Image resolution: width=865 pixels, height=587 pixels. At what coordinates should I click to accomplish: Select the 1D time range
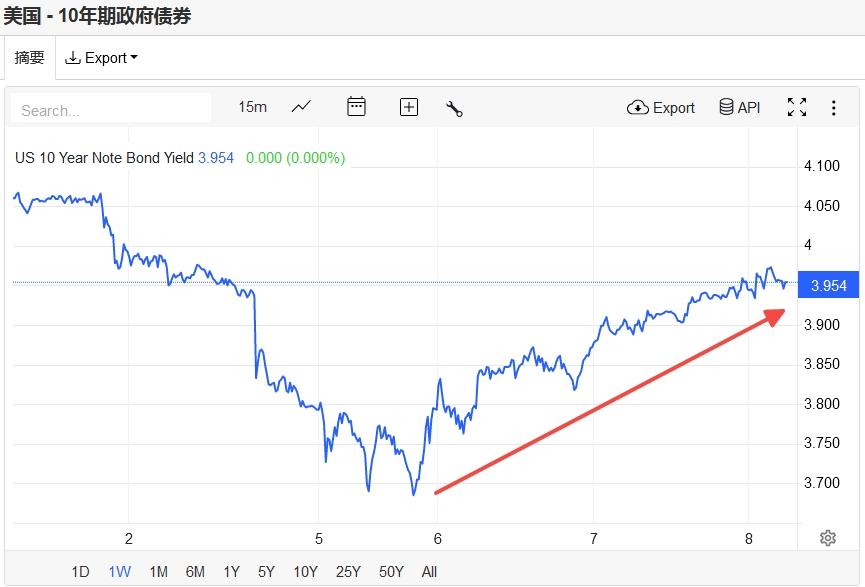(80, 572)
